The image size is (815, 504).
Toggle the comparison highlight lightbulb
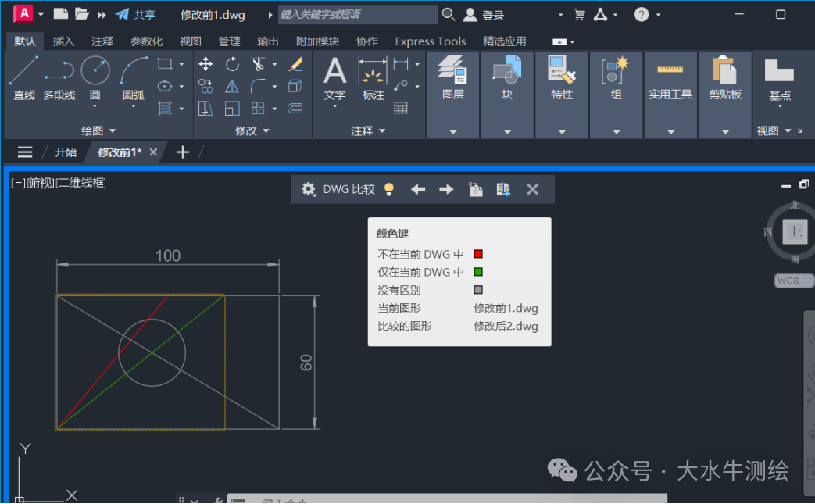pyautogui.click(x=388, y=188)
